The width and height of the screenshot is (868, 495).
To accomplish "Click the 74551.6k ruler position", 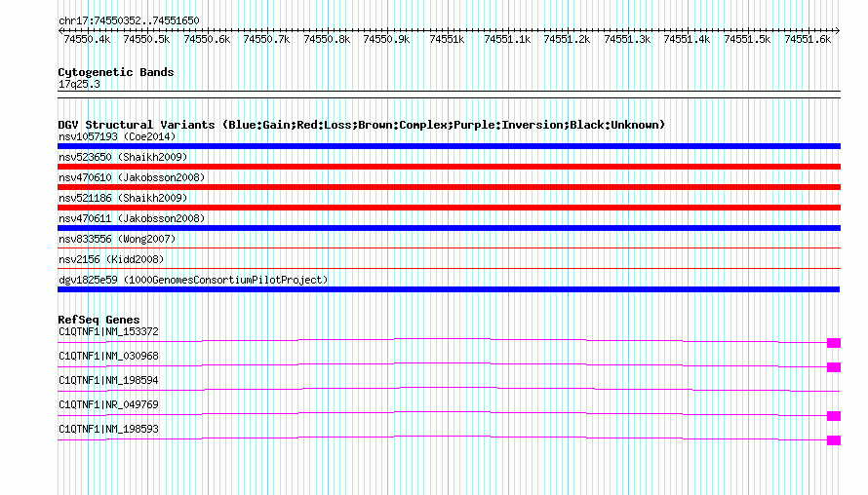I will click(x=808, y=39).
